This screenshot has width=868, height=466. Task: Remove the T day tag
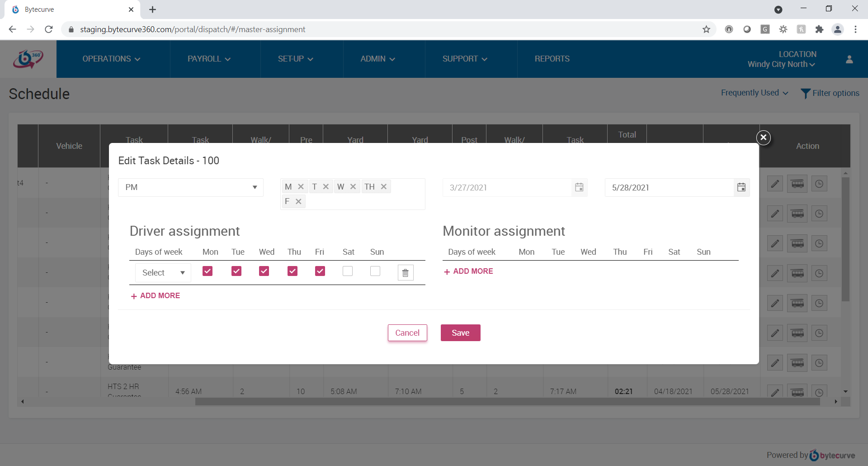pyautogui.click(x=326, y=186)
